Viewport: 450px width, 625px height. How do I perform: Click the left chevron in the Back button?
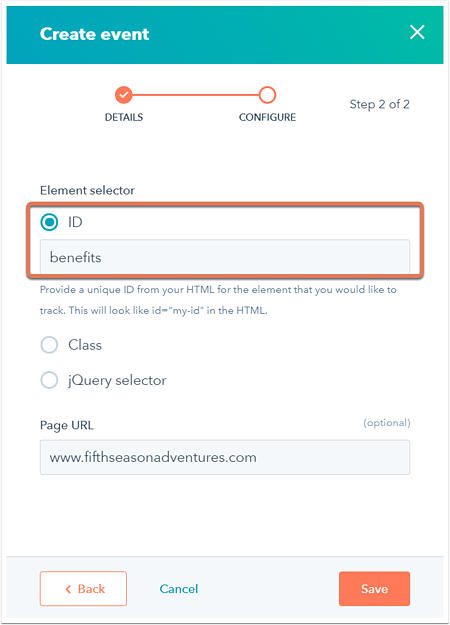click(68, 589)
